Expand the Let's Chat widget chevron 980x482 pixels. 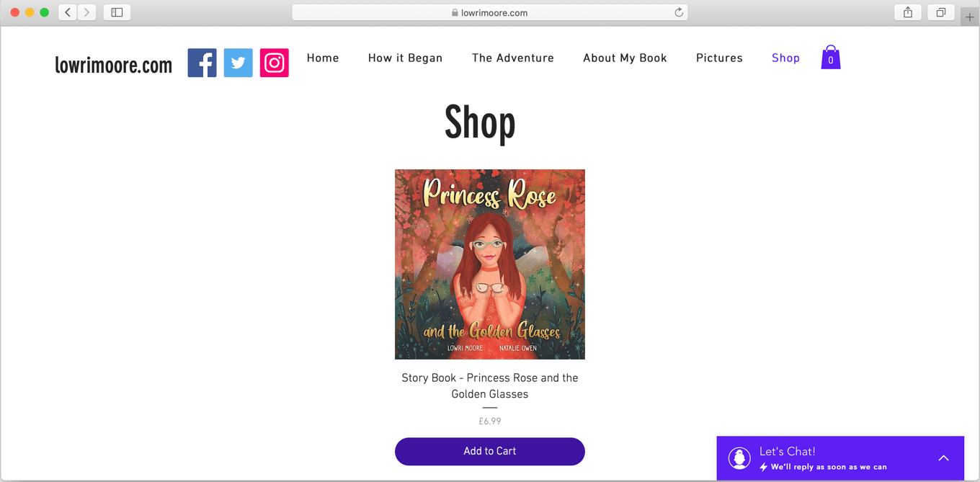point(943,458)
